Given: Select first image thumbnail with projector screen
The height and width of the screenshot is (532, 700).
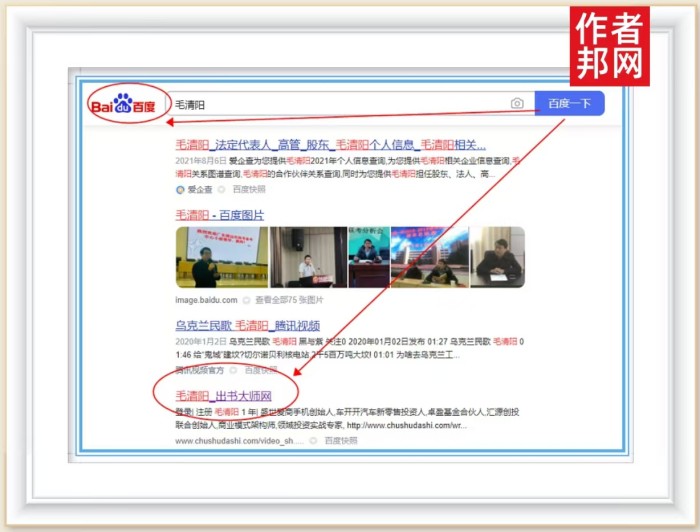Looking at the screenshot, I should [222, 257].
